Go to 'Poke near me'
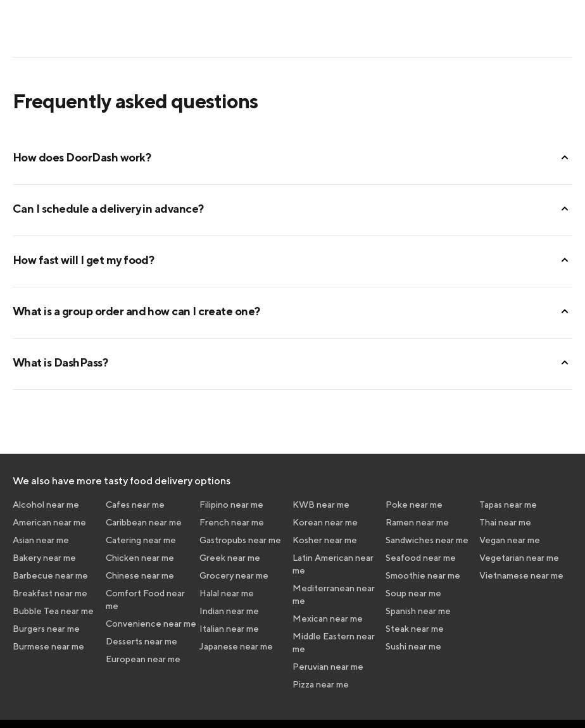 (414, 505)
